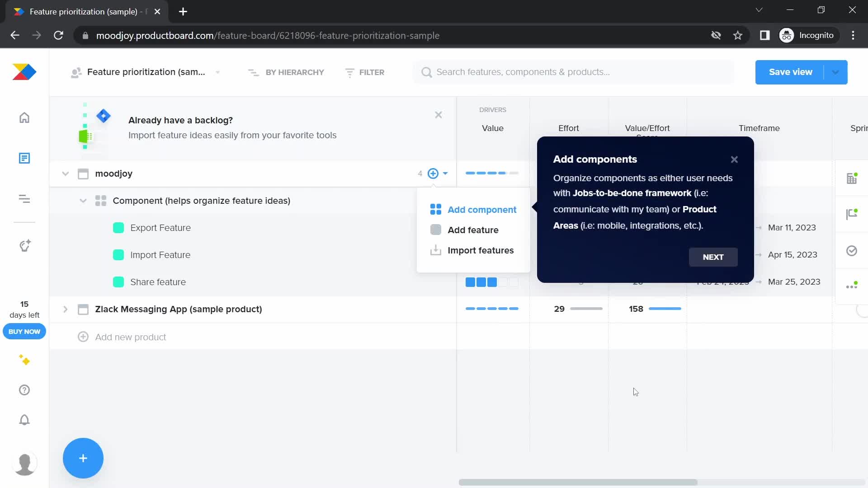Expand the Zlack Messaging App row

coord(65,309)
